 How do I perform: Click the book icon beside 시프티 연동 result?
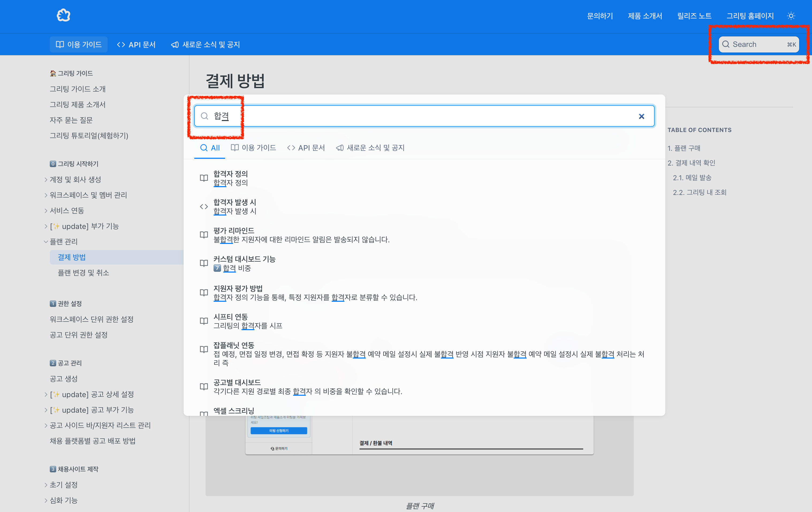click(204, 321)
